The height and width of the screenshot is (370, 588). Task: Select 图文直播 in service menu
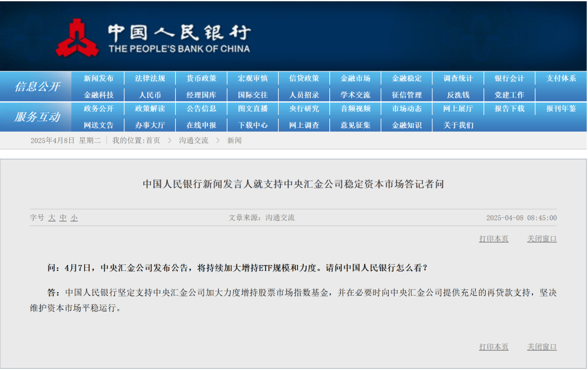tap(253, 109)
